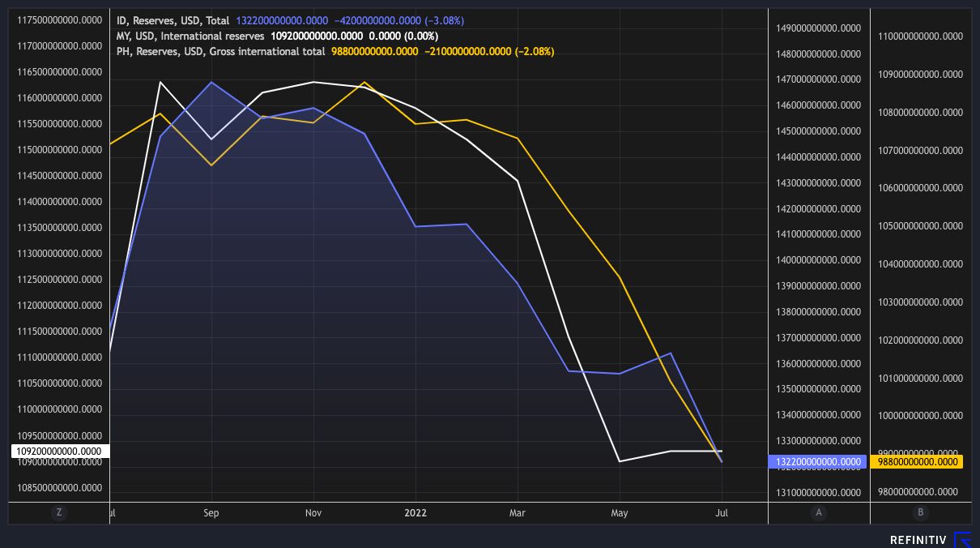Click the May label on time axis
The width and height of the screenshot is (980, 548).
620,512
